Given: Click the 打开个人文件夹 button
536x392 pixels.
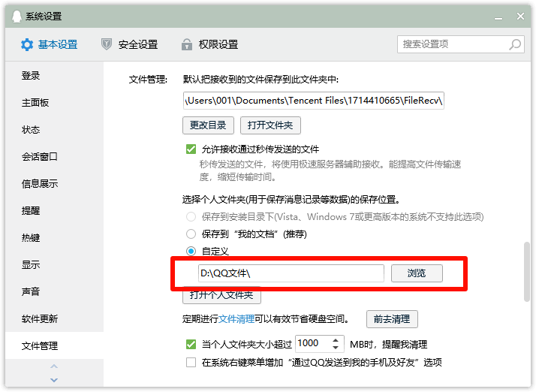Looking at the screenshot, I should point(221,295).
